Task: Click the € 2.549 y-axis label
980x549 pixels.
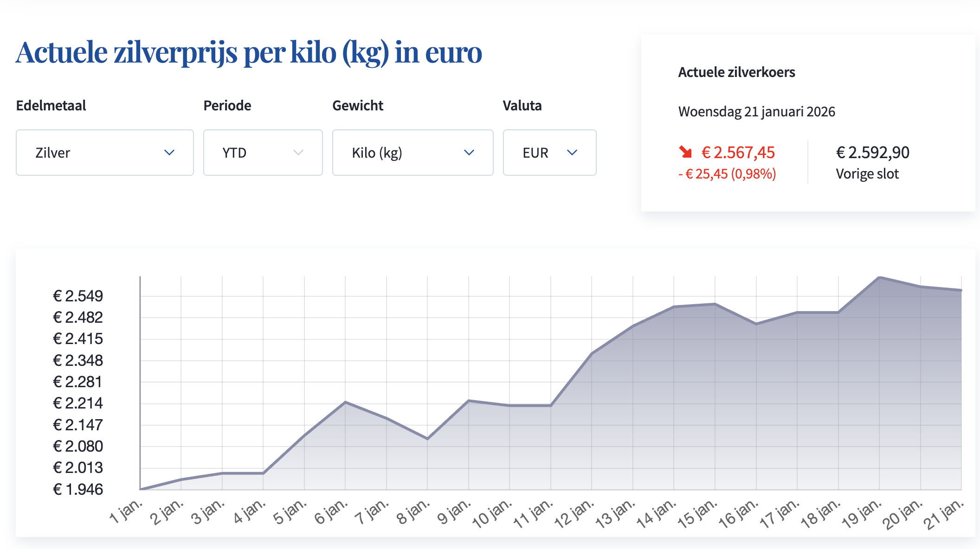Action: pos(78,296)
